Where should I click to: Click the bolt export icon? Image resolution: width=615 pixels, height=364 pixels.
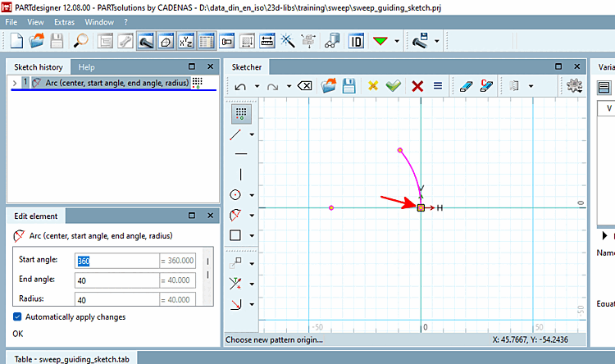(x=420, y=41)
